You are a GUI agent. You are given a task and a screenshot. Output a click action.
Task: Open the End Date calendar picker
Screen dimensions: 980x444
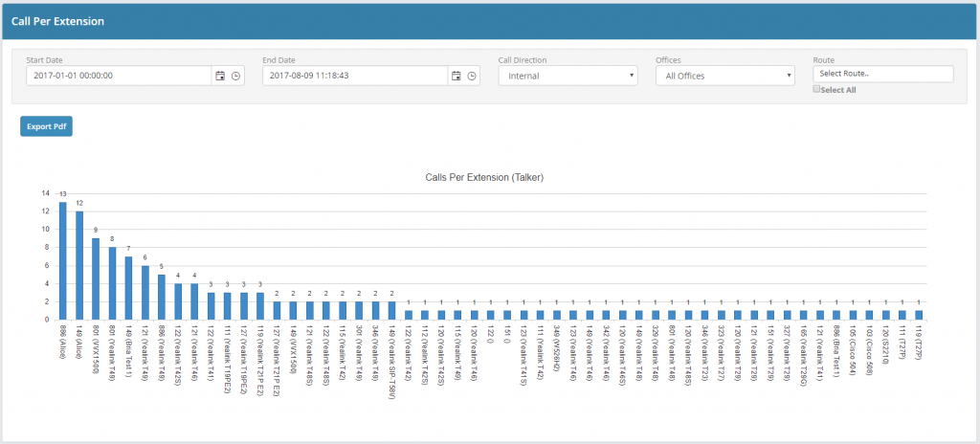457,76
